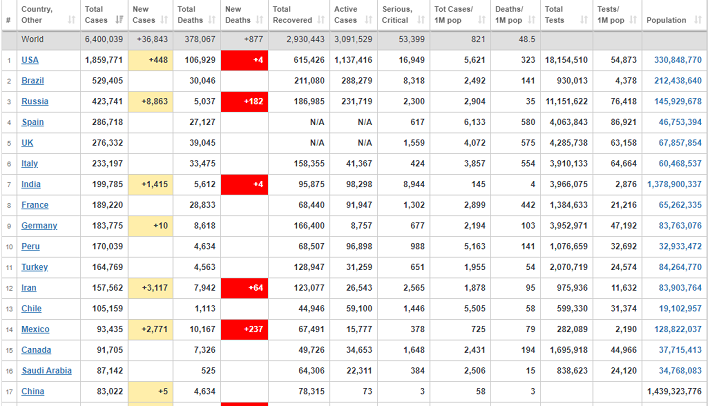Viewport: 710px width, 406px height.
Task: Select Mexico new deaths +237 red cell
Action: (x=245, y=329)
